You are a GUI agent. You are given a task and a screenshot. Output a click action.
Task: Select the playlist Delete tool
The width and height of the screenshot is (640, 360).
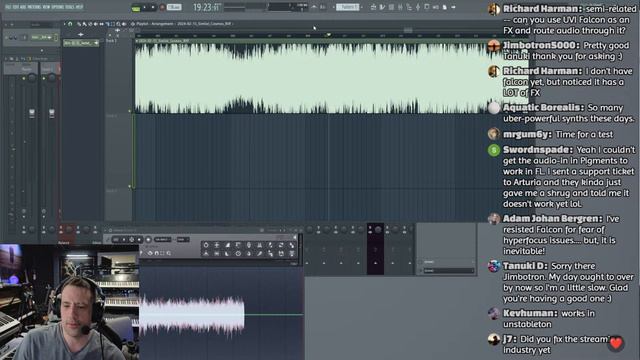point(90,24)
